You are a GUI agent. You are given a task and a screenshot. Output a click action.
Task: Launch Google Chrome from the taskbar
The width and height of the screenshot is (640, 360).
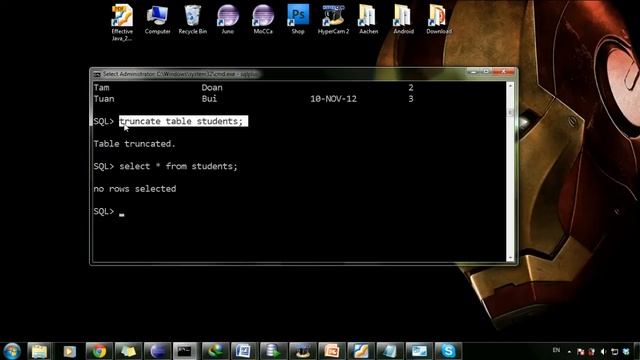98,351
